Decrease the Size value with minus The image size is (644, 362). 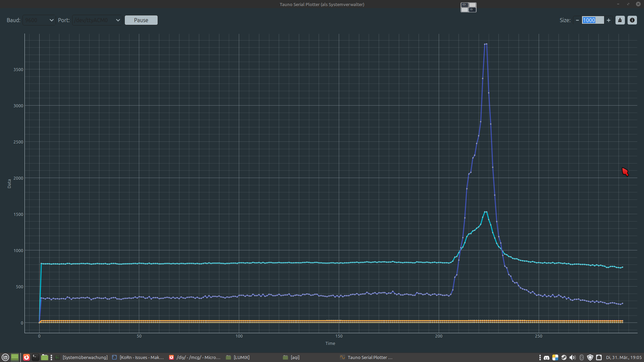coord(577,20)
